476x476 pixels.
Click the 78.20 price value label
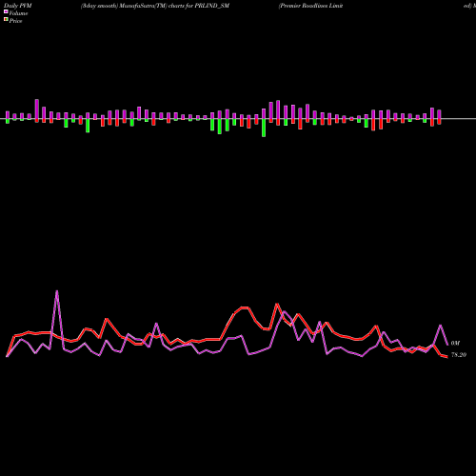(459, 355)
